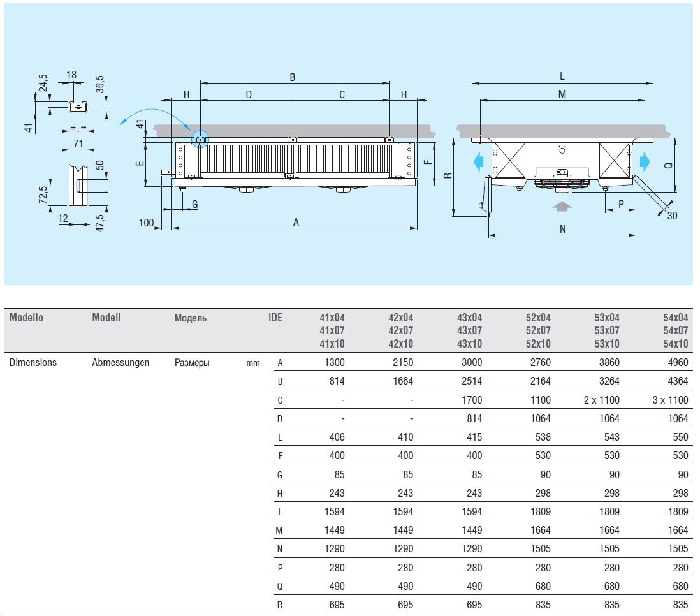Click the left fan under the front view
This screenshot has height=616, width=700.
(x=246, y=188)
